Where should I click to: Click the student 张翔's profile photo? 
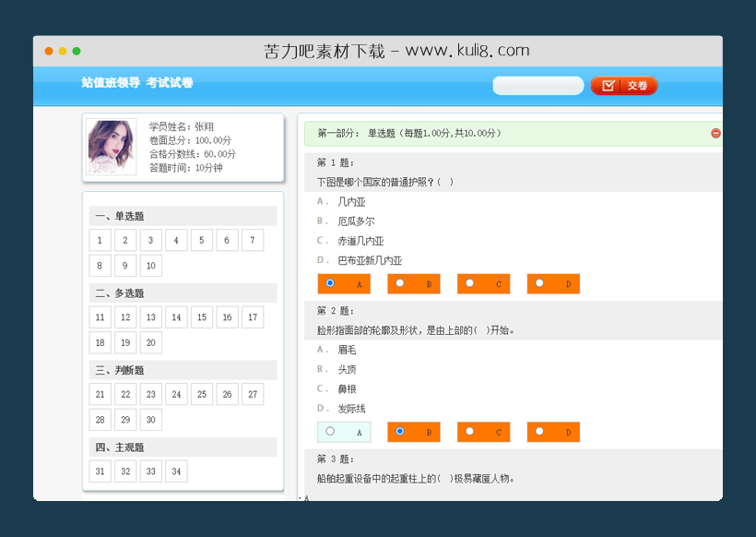click(111, 148)
